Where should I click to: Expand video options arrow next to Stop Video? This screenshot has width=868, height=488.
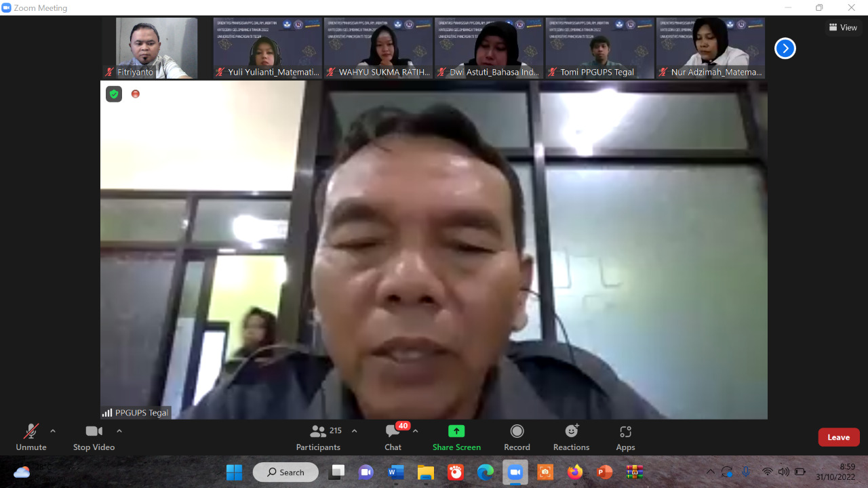coord(119,431)
